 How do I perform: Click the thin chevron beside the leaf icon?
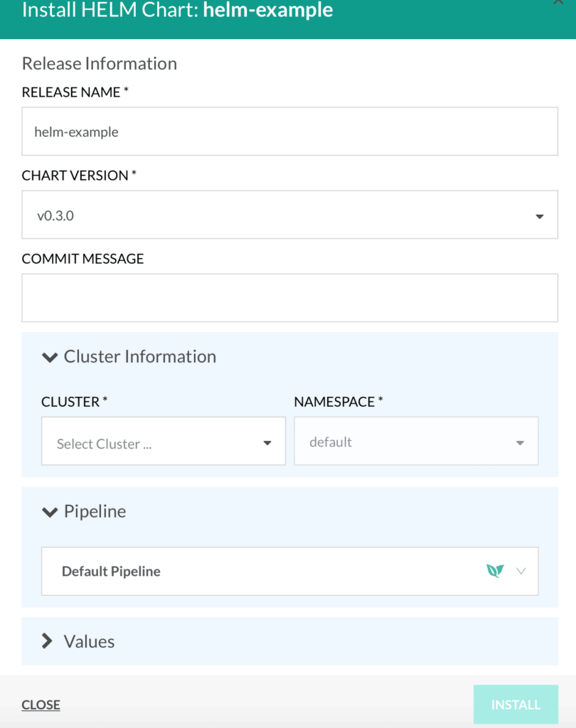coord(521,571)
